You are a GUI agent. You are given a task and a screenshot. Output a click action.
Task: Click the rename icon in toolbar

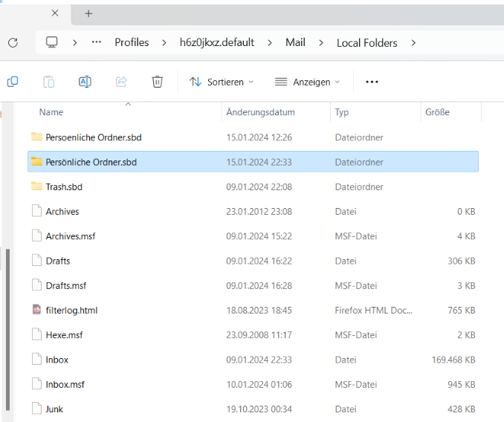pos(85,82)
